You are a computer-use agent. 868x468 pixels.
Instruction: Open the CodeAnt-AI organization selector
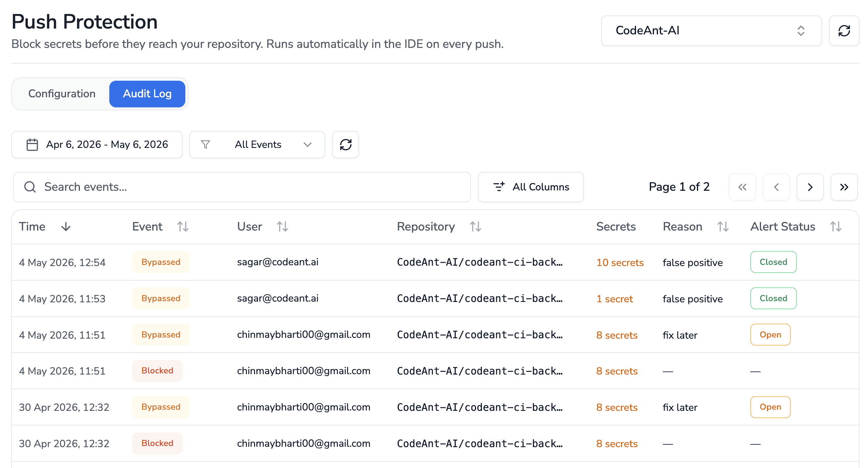(x=711, y=31)
